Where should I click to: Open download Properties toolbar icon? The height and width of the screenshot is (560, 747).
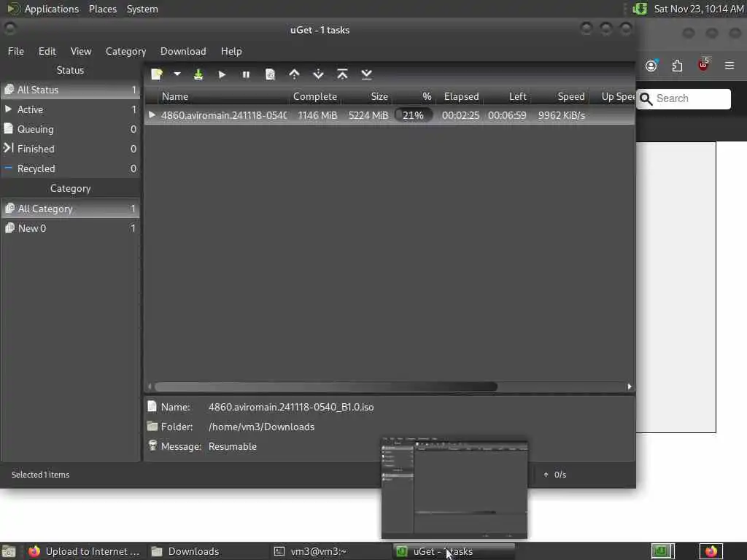coord(270,74)
